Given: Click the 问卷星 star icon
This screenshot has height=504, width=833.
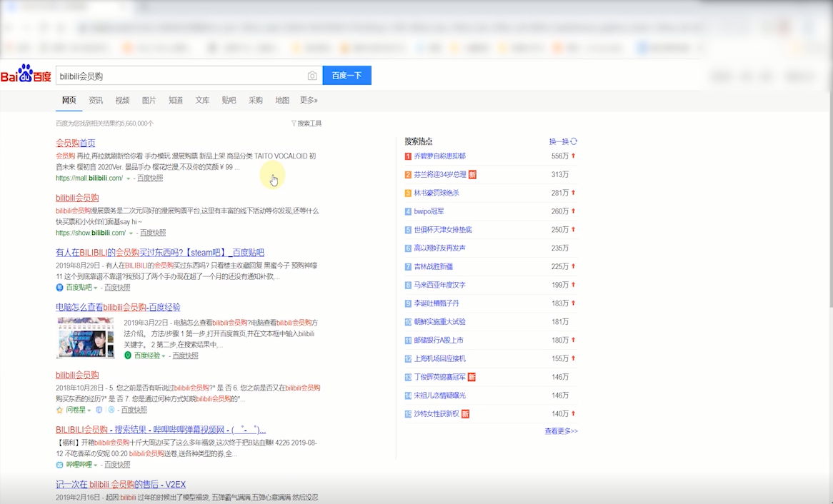Looking at the screenshot, I should point(61,410).
